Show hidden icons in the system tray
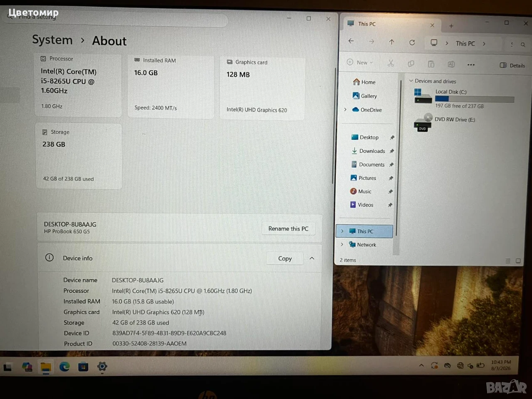The height and width of the screenshot is (399, 532). pyautogui.click(x=421, y=365)
